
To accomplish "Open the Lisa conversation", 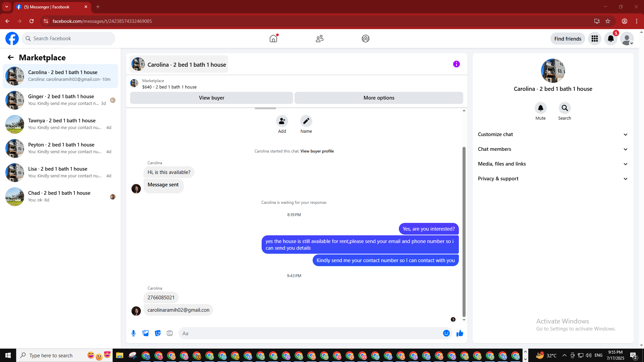I will 60,172.
